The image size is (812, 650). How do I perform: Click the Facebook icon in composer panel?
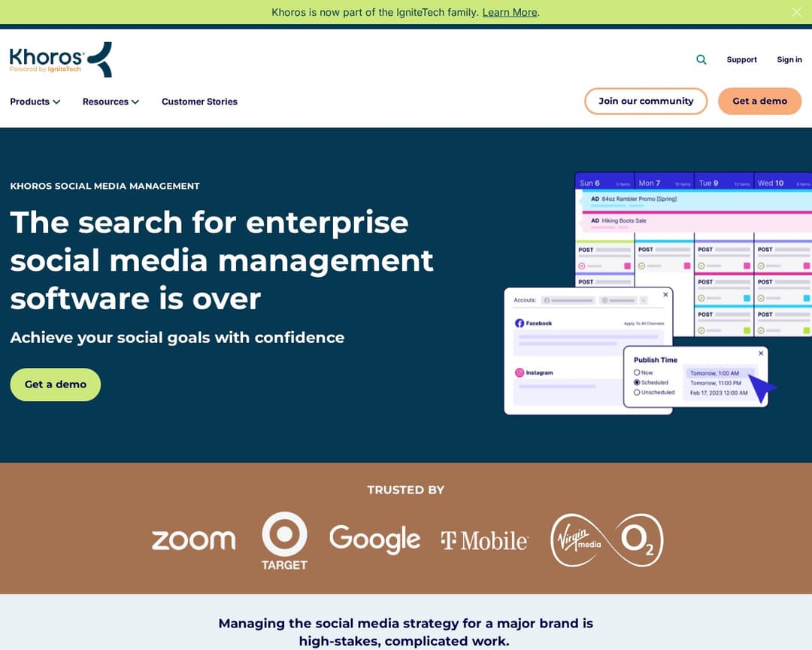pyautogui.click(x=519, y=323)
